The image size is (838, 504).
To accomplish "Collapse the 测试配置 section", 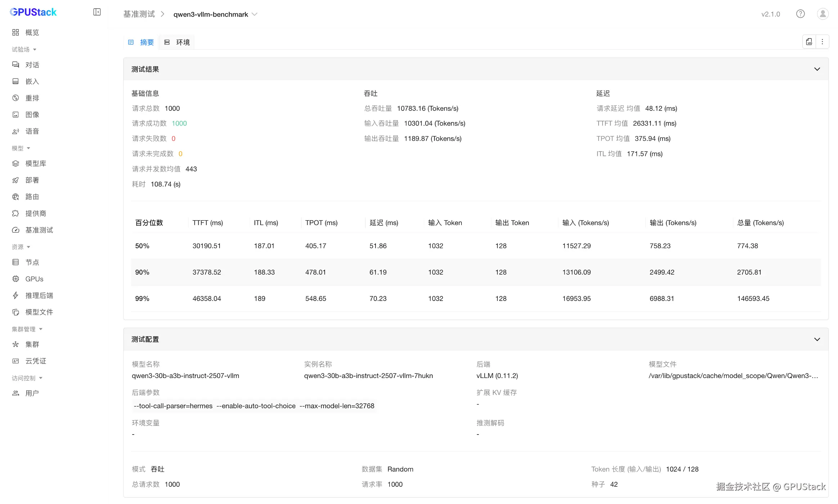I will point(817,339).
